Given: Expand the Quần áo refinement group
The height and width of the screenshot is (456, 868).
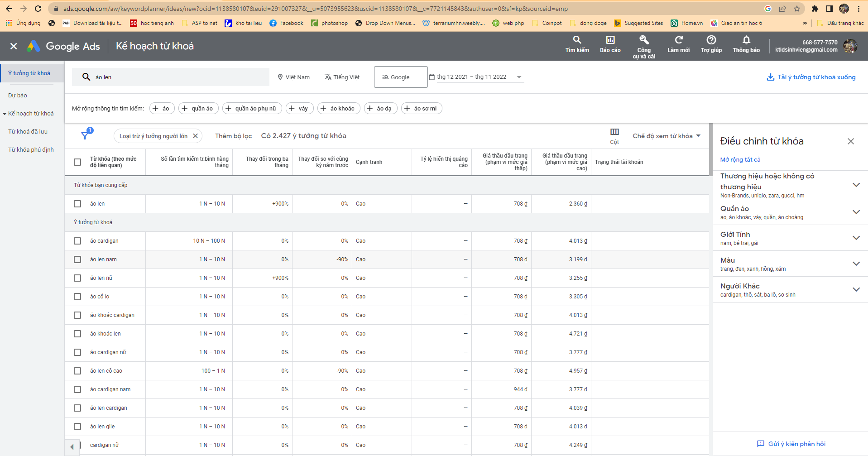Looking at the screenshot, I should coord(856,212).
